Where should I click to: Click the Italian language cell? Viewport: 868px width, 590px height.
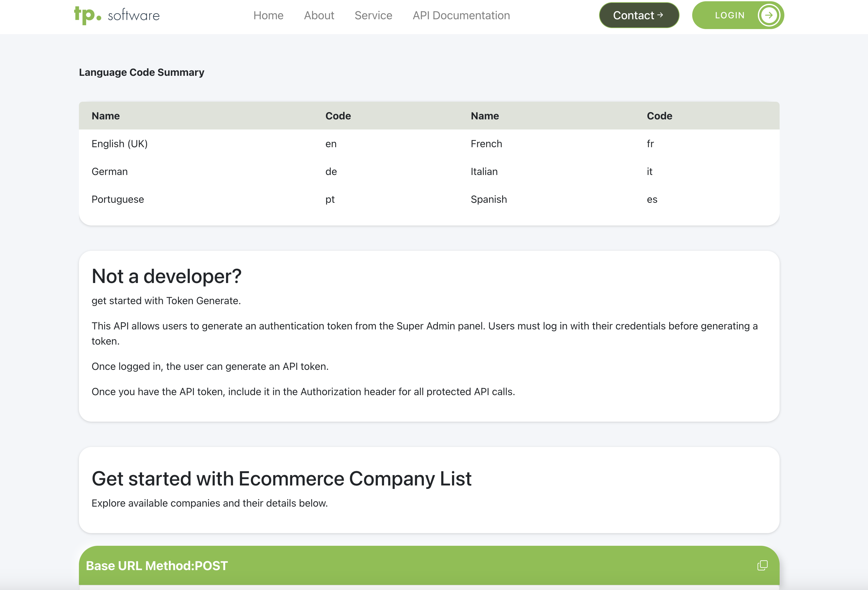484,172
